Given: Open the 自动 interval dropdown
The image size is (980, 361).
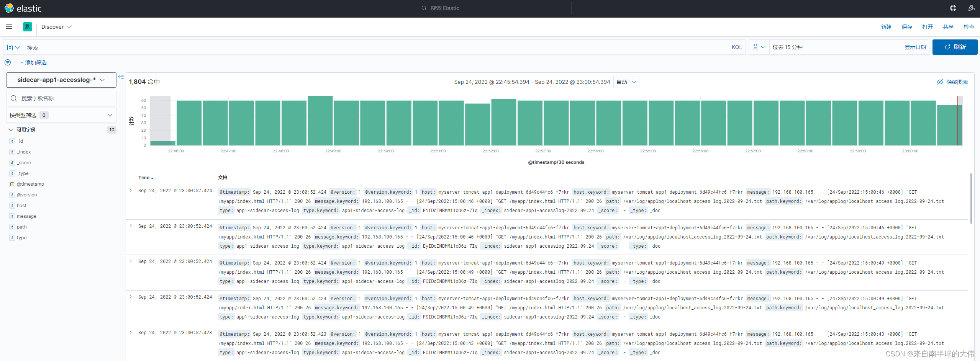Looking at the screenshot, I should pos(626,82).
